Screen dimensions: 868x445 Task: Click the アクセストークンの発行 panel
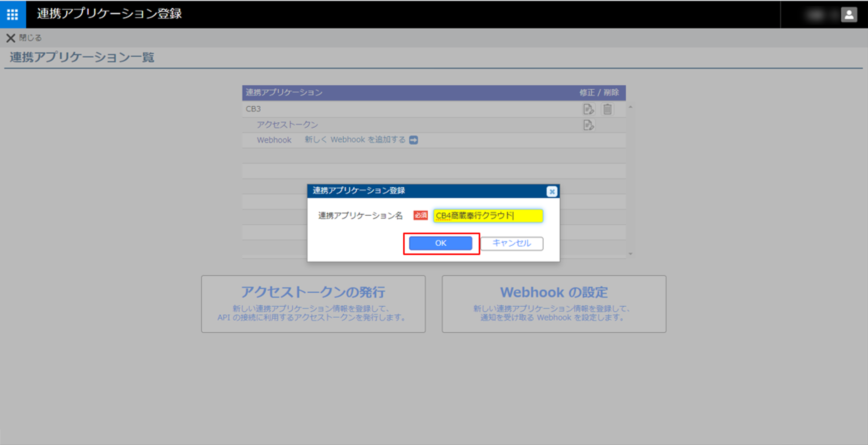tap(313, 304)
